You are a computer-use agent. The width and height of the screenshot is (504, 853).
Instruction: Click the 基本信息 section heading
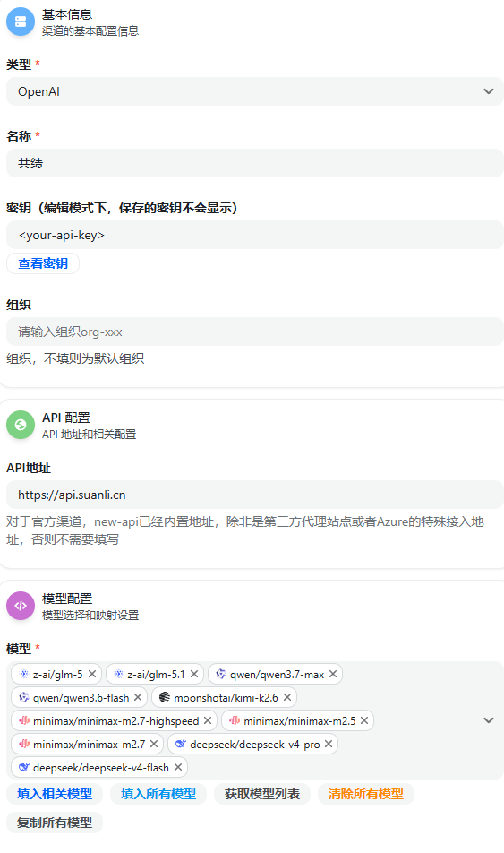[x=67, y=14]
